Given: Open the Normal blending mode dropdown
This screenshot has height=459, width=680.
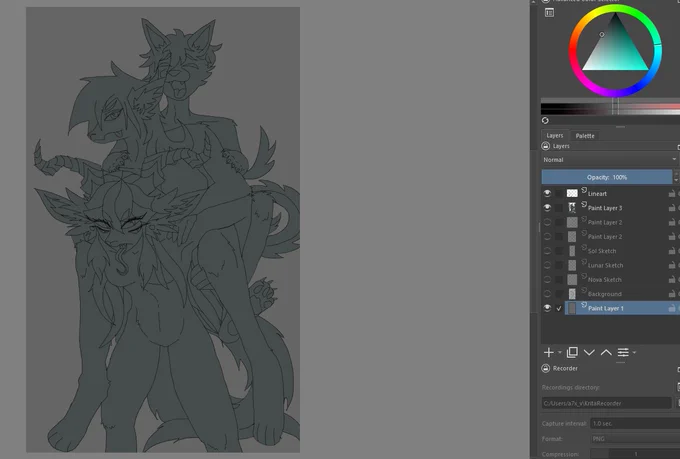Looking at the screenshot, I should point(609,160).
